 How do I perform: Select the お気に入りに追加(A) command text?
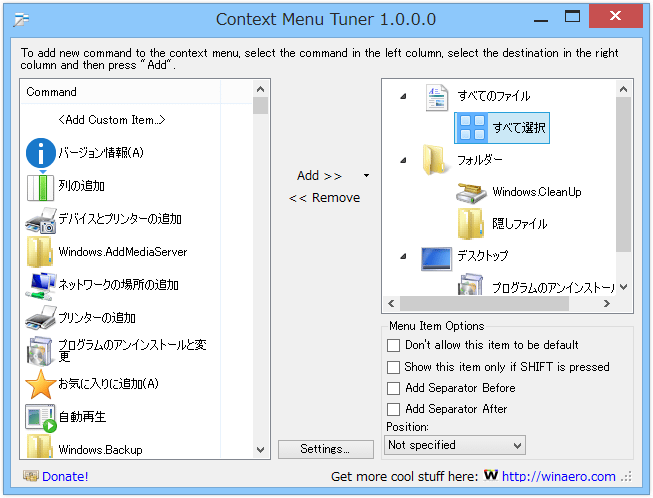[x=108, y=383]
